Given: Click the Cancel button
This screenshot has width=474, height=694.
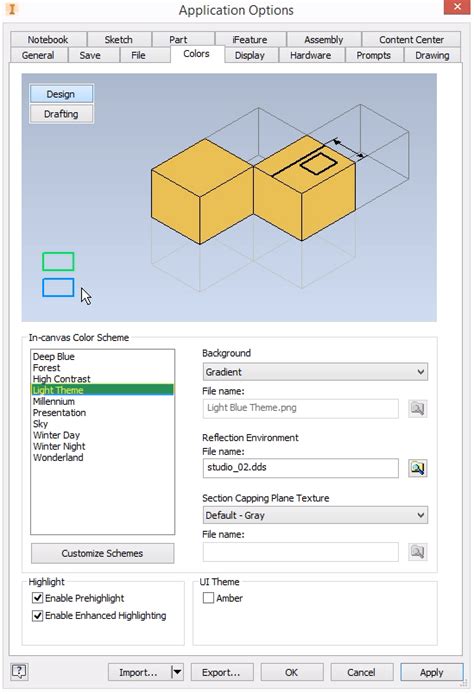Looking at the screenshot, I should tap(361, 672).
